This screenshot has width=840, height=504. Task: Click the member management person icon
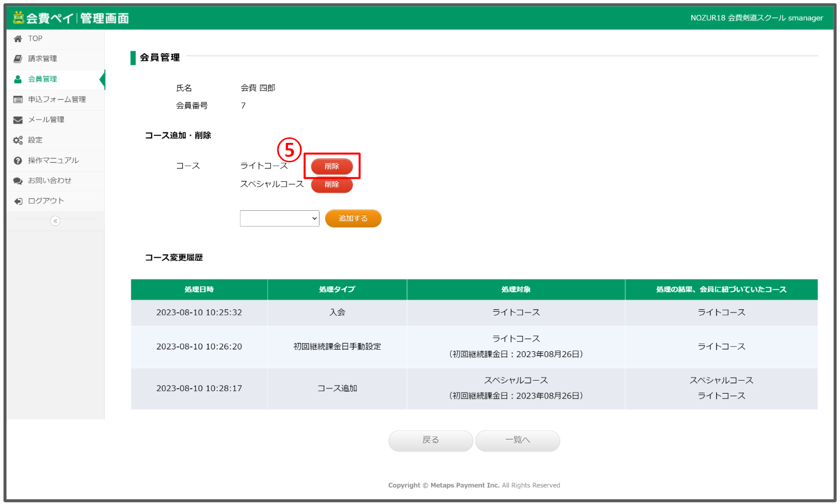coord(18,79)
